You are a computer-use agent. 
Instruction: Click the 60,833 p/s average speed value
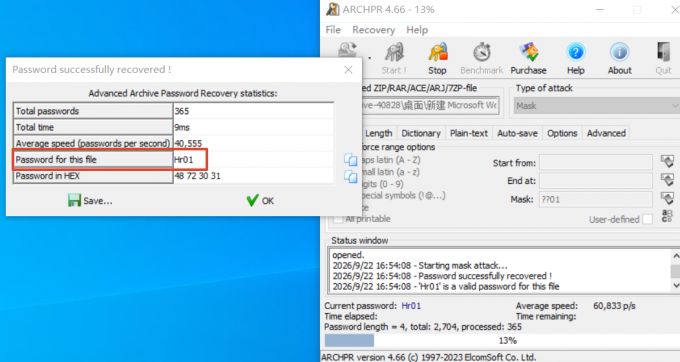coord(615,306)
